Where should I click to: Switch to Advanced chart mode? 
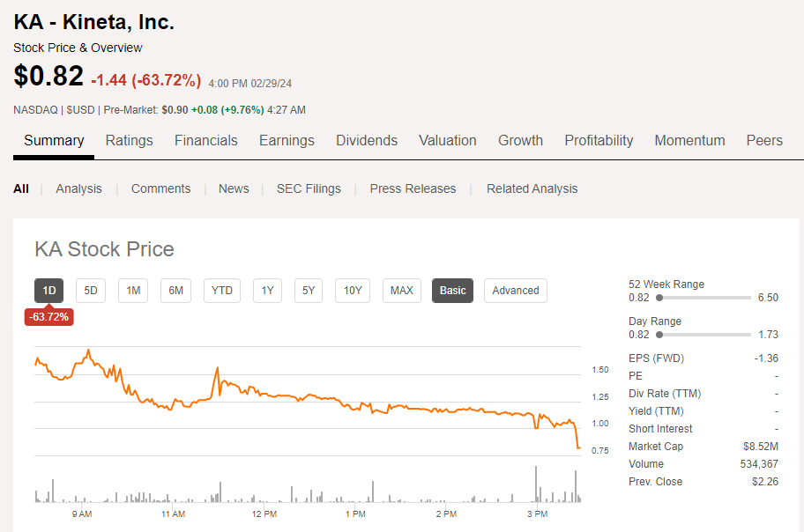(516, 291)
